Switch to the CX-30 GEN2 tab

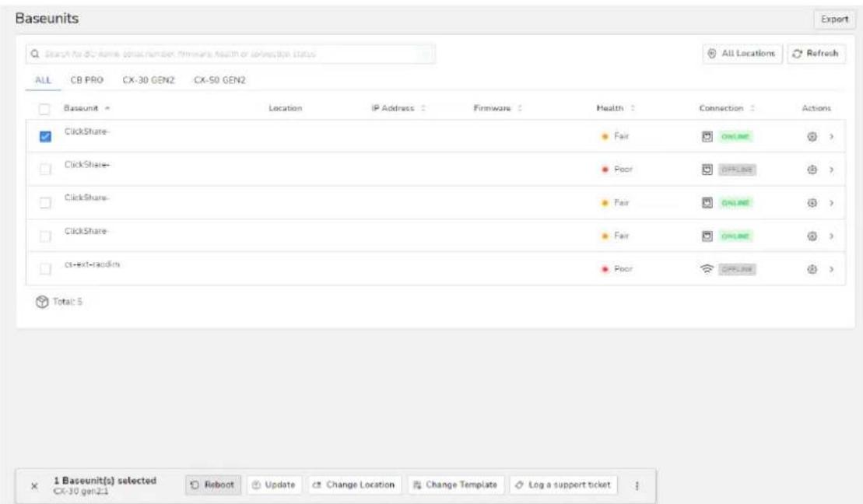point(149,80)
